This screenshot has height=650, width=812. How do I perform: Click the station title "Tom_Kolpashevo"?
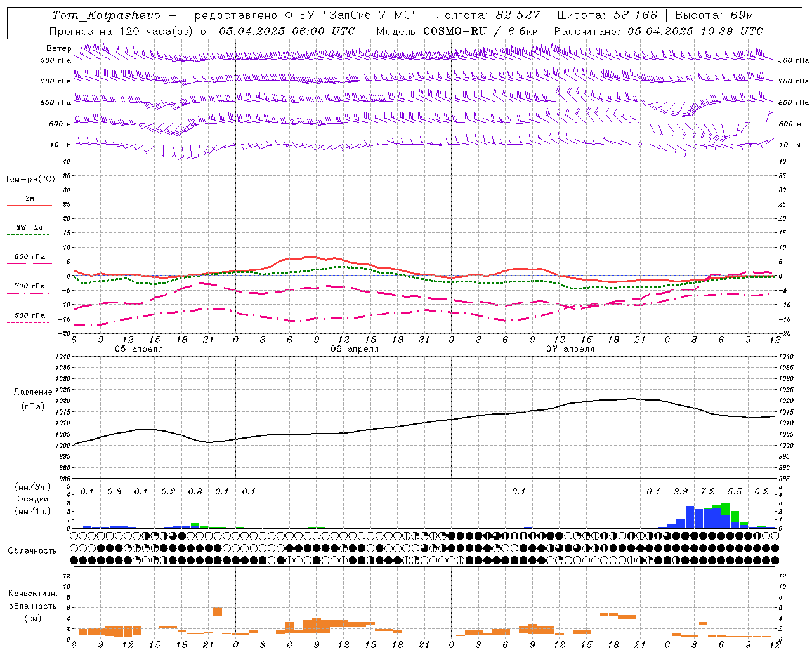106,15
